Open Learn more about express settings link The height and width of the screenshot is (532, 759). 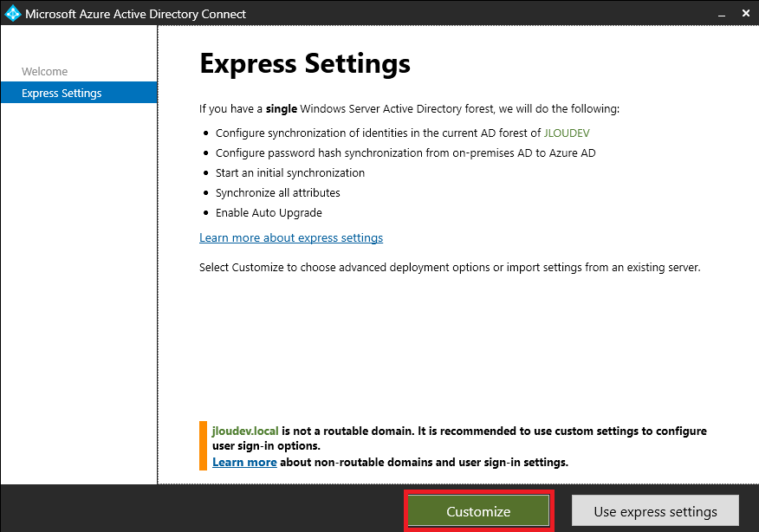click(x=291, y=237)
